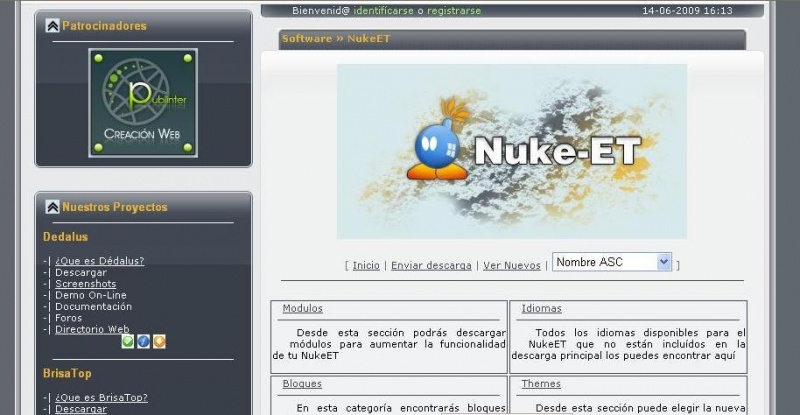Open Screenshots under Dedalus
Screen dimensions: 800x415
85,284
